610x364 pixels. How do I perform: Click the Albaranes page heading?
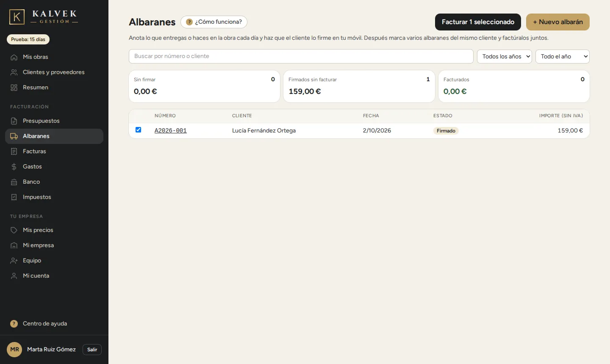(152, 22)
